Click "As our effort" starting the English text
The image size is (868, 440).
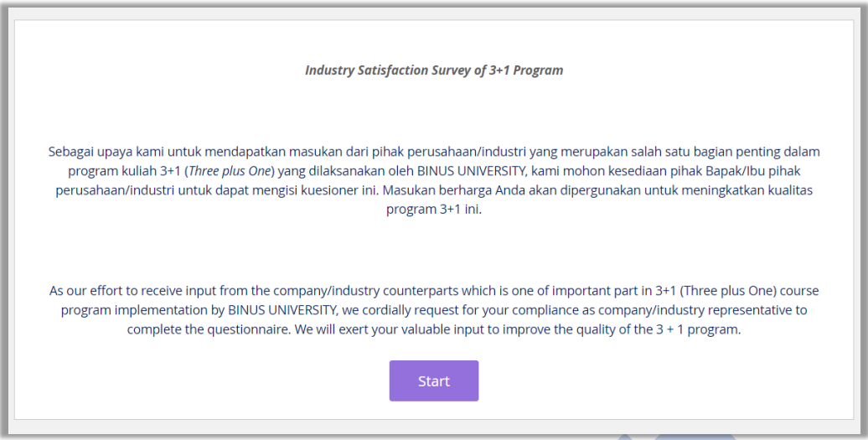click(x=85, y=291)
